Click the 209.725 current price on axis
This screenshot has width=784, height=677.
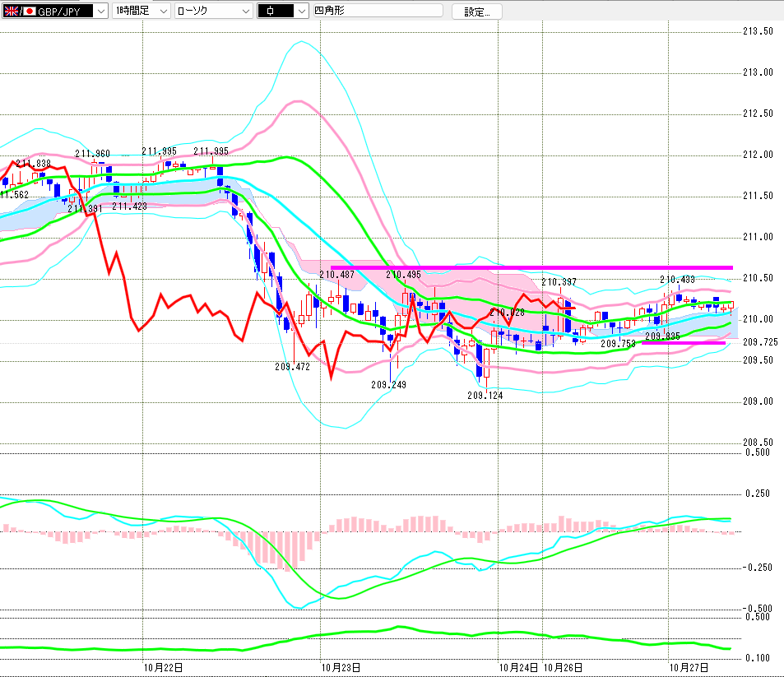point(760,342)
